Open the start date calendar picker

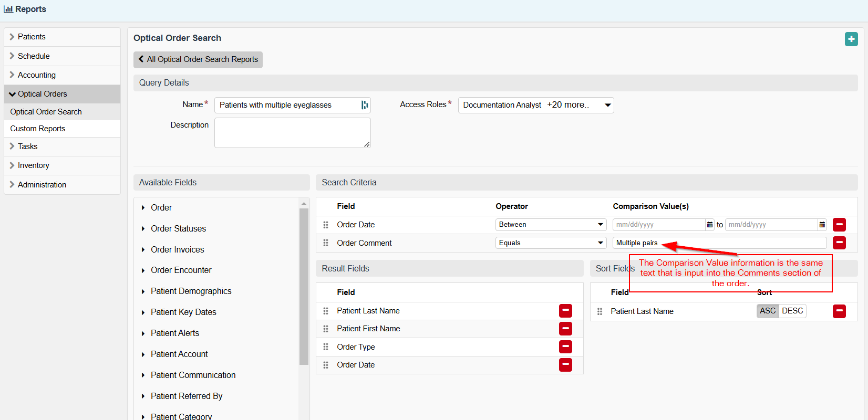coord(709,225)
